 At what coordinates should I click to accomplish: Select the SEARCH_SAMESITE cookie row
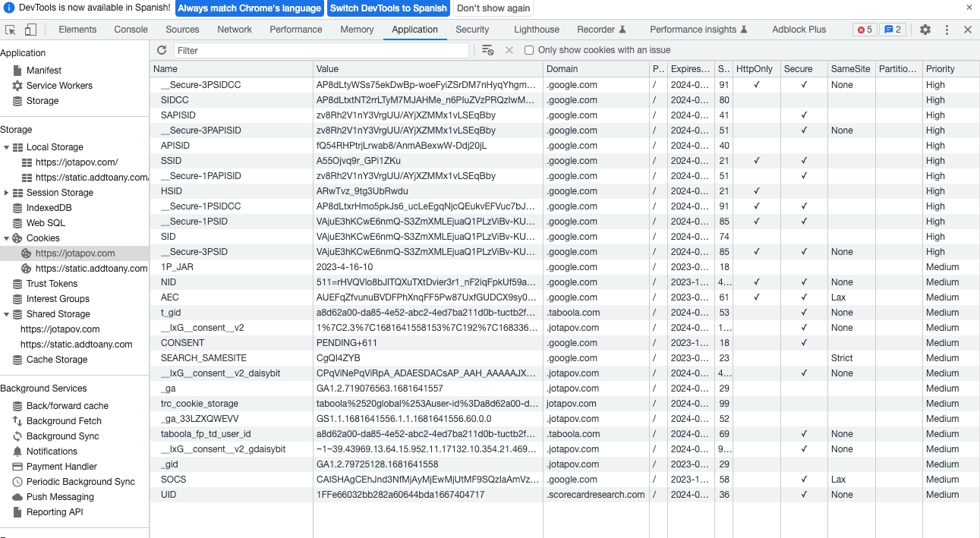point(565,358)
